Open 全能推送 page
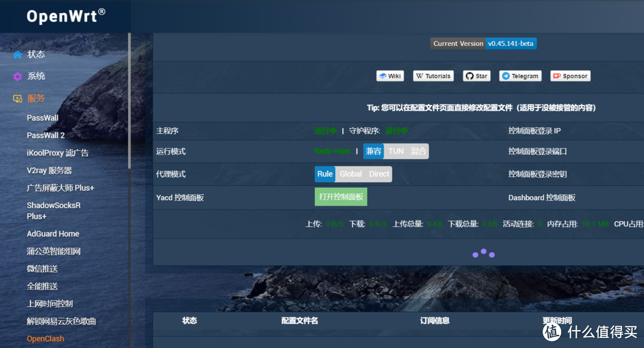The width and height of the screenshot is (644, 348). 42,287
